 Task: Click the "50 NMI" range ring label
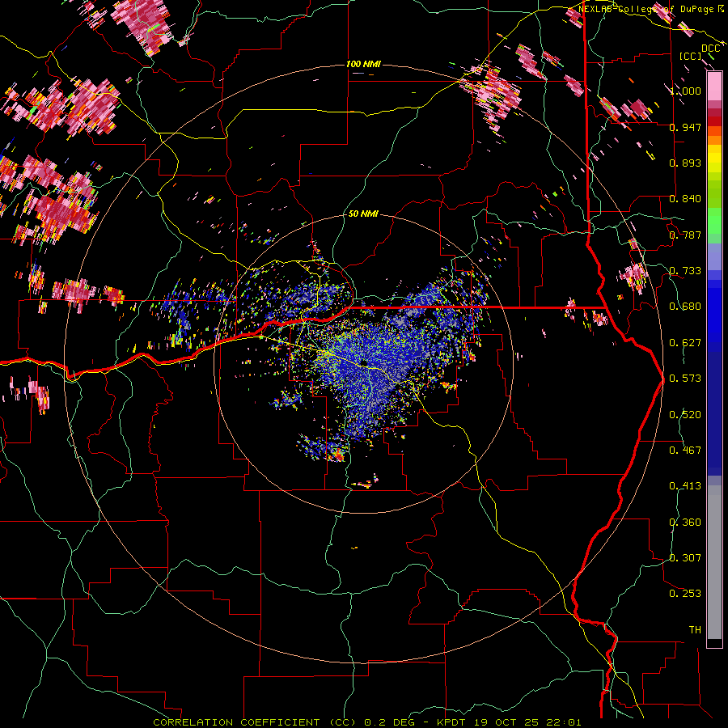coord(363,214)
